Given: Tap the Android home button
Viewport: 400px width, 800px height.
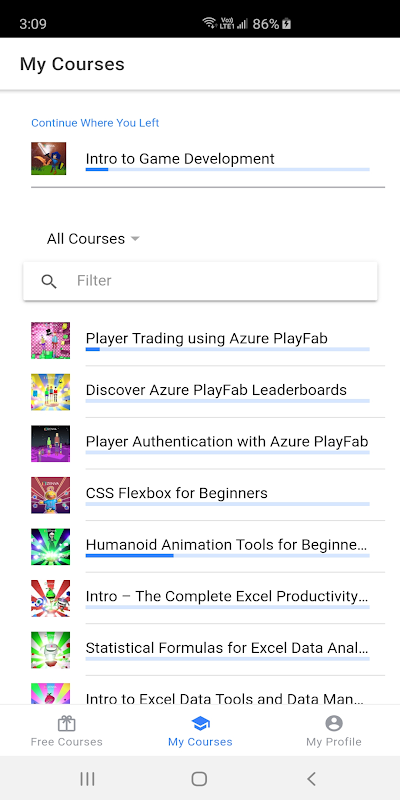Looking at the screenshot, I should point(199,779).
